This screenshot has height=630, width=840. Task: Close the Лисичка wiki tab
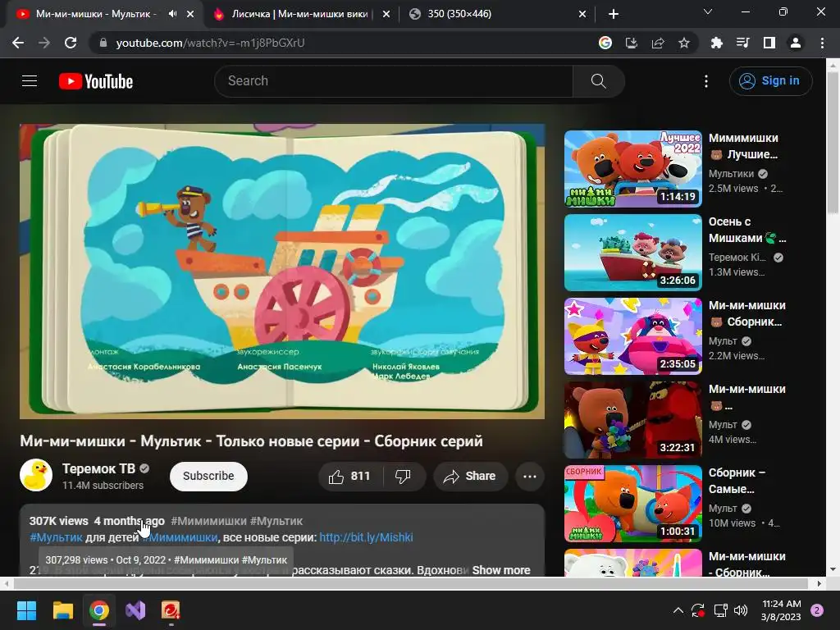pyautogui.click(x=386, y=15)
